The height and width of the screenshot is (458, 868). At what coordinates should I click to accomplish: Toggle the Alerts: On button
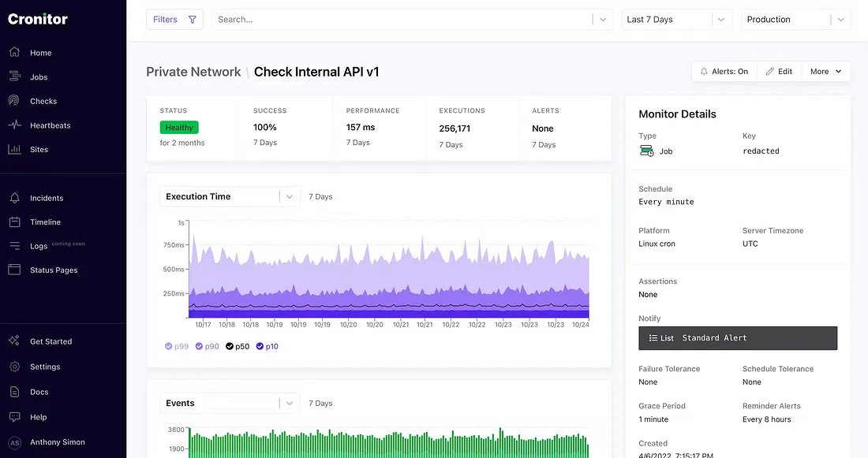[x=724, y=72]
